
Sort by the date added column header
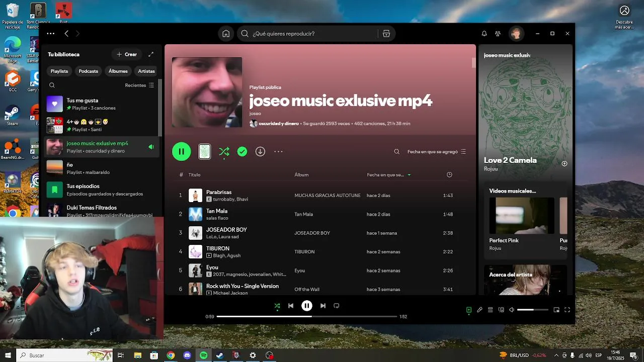[x=388, y=174]
